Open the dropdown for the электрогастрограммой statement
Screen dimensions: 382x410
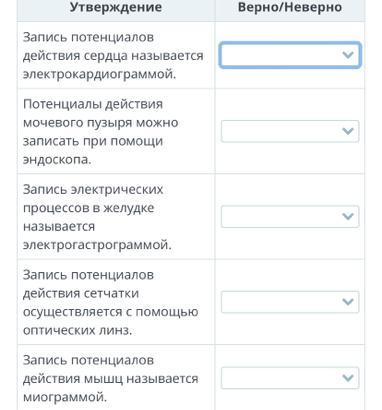pos(290,217)
